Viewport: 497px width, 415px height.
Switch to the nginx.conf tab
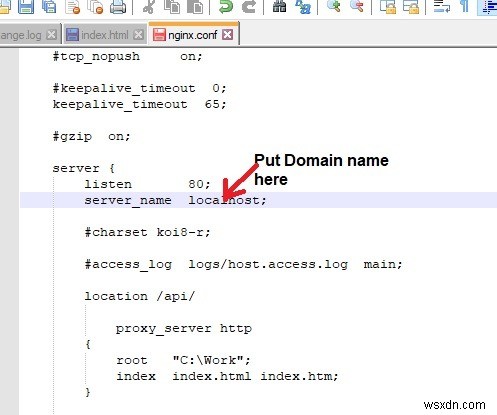tap(192, 35)
